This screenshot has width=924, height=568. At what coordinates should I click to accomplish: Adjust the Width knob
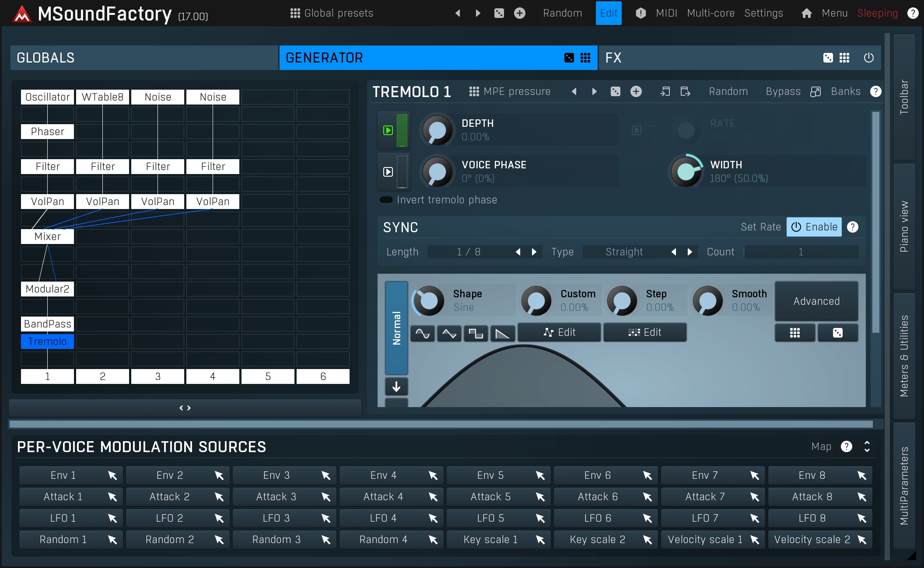[x=686, y=171]
